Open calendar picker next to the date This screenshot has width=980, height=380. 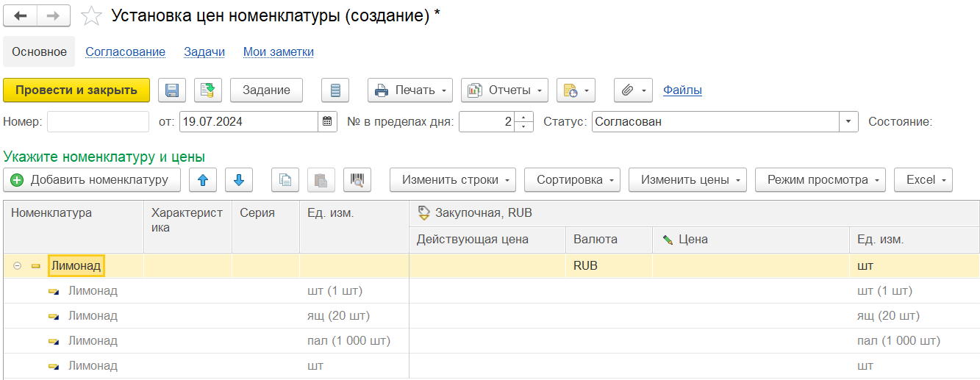coord(328,122)
